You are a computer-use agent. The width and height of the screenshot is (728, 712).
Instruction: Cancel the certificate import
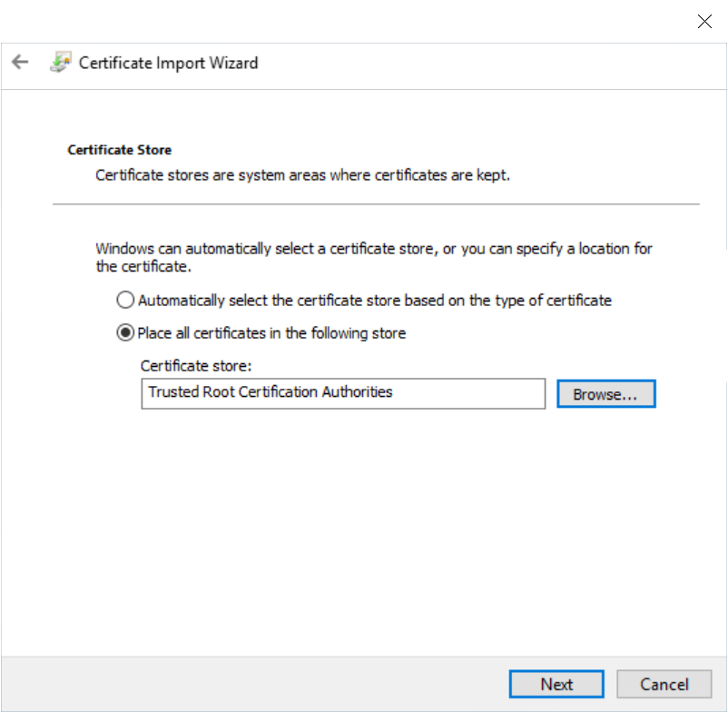pos(664,684)
